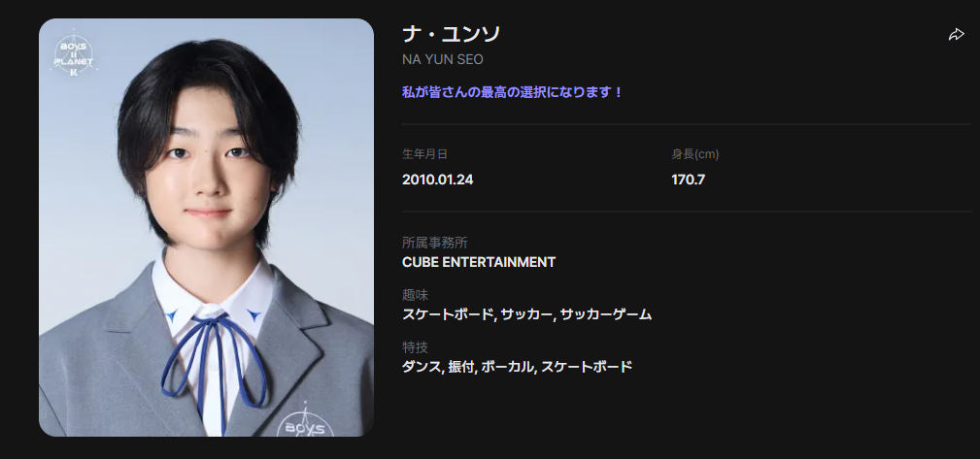Click the purple slogan text 私が皆さんの最高の選択になります！
This screenshot has width=980, height=459.
point(513,92)
